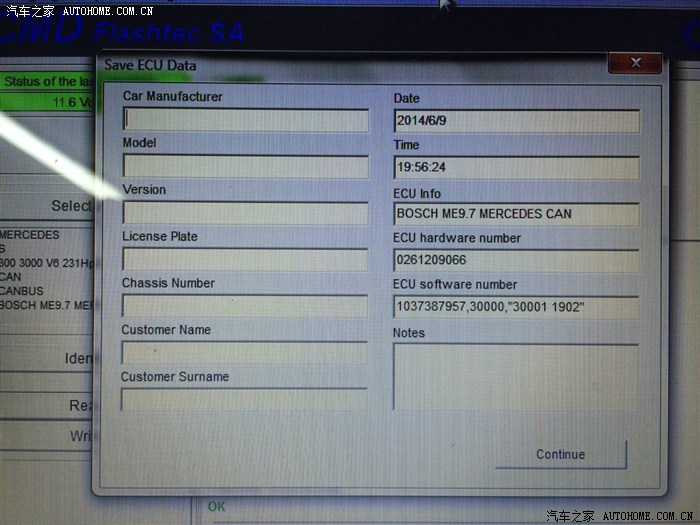Click BOSCH ME9.7 entry in background list
The width and height of the screenshot is (700, 525).
pyautogui.click(x=47, y=305)
